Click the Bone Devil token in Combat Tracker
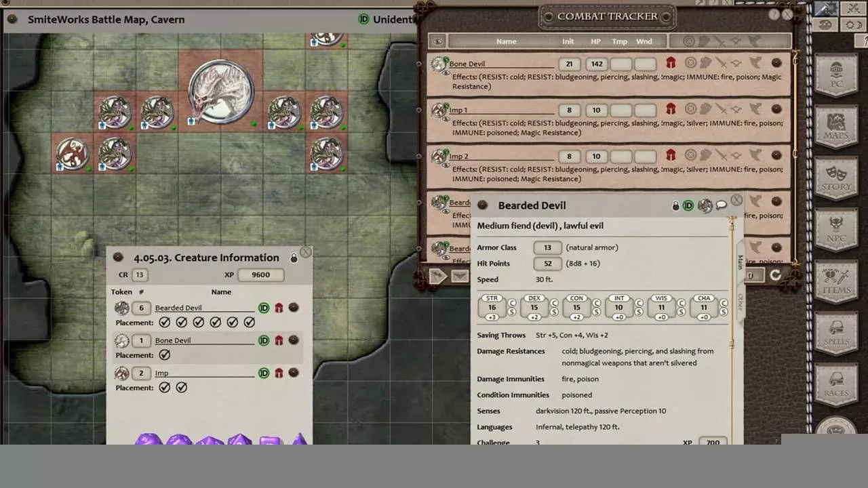868x488 pixels. pyautogui.click(x=438, y=64)
